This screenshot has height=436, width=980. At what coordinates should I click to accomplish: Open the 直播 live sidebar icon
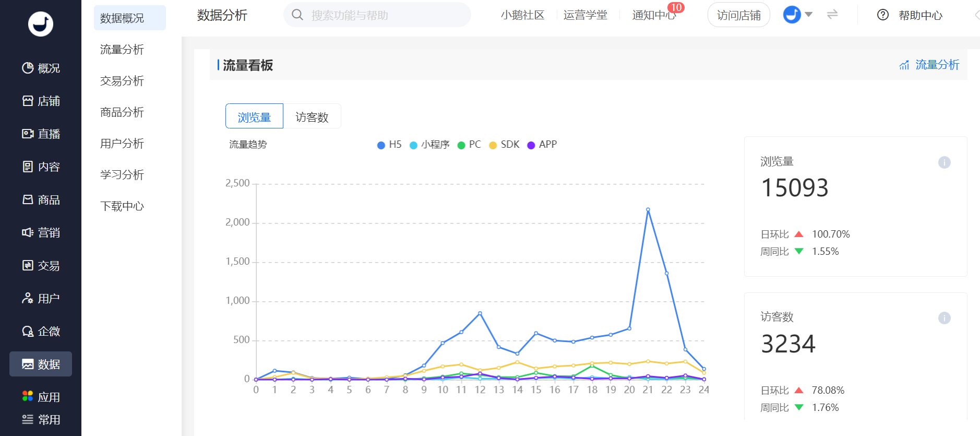coord(28,134)
